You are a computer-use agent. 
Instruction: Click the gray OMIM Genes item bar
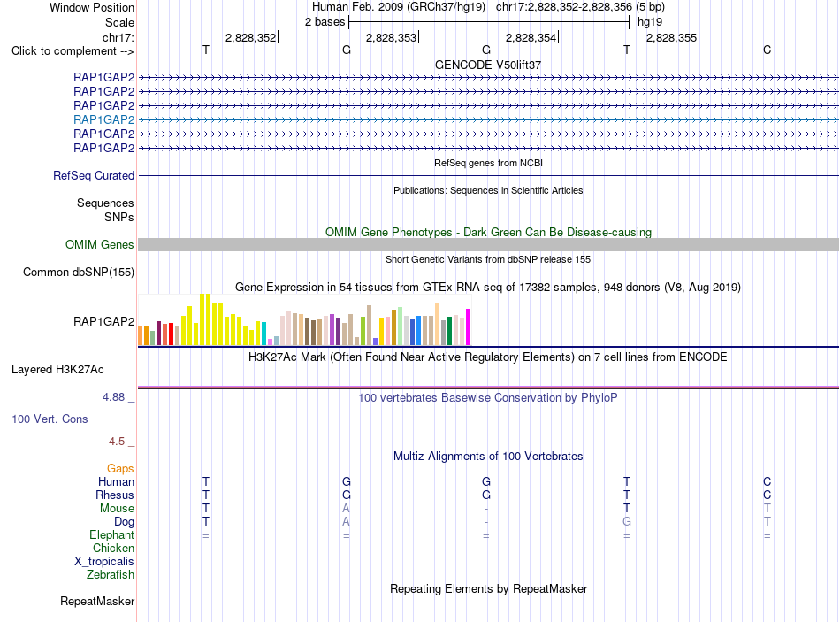point(489,244)
